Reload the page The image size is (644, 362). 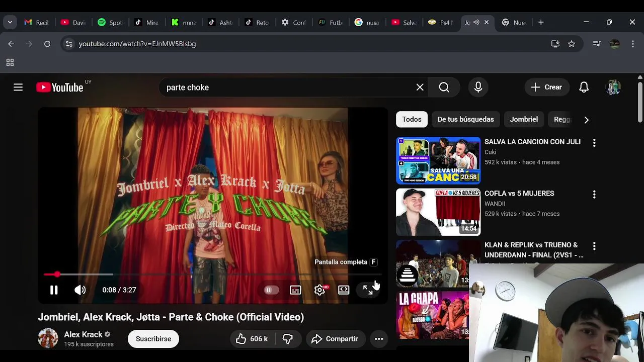(47, 44)
